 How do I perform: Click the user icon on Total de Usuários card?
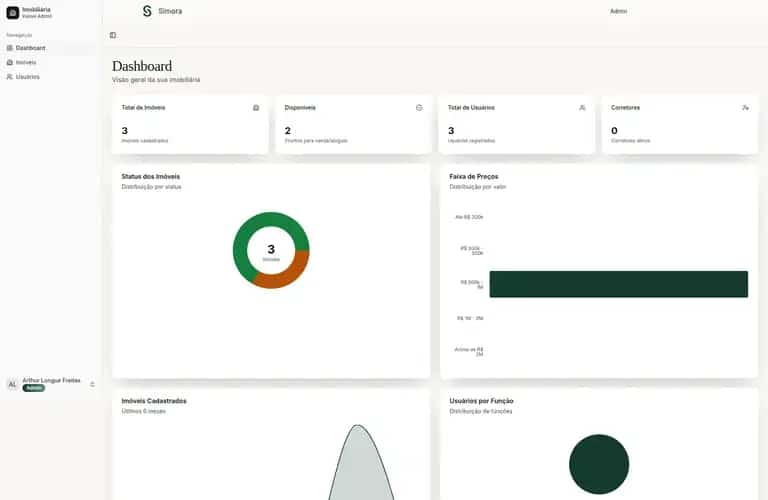click(x=582, y=108)
